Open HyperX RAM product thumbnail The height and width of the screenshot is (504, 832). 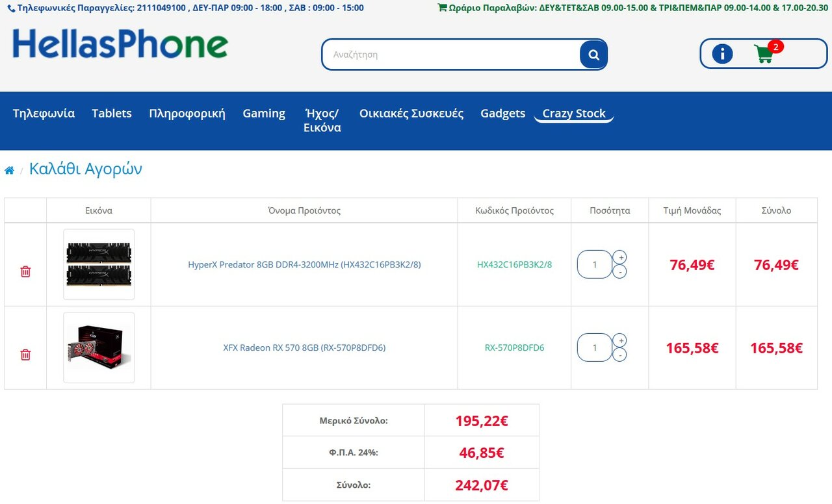click(99, 264)
